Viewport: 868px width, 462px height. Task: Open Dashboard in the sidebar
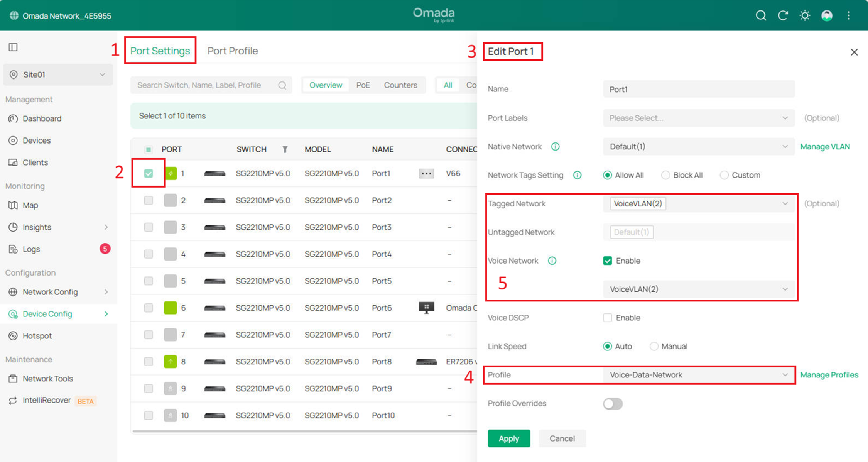[x=42, y=118]
